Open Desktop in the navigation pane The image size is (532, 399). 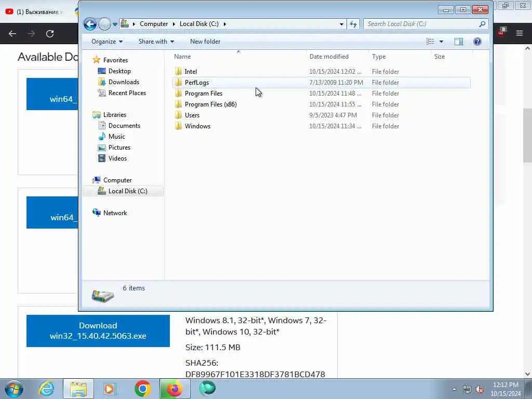click(119, 71)
